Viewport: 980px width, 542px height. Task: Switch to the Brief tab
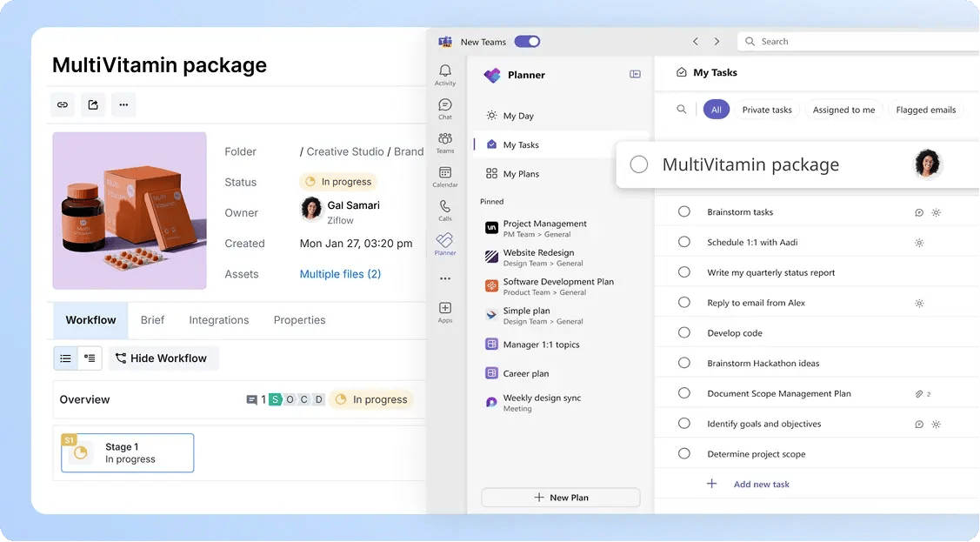[x=152, y=320]
